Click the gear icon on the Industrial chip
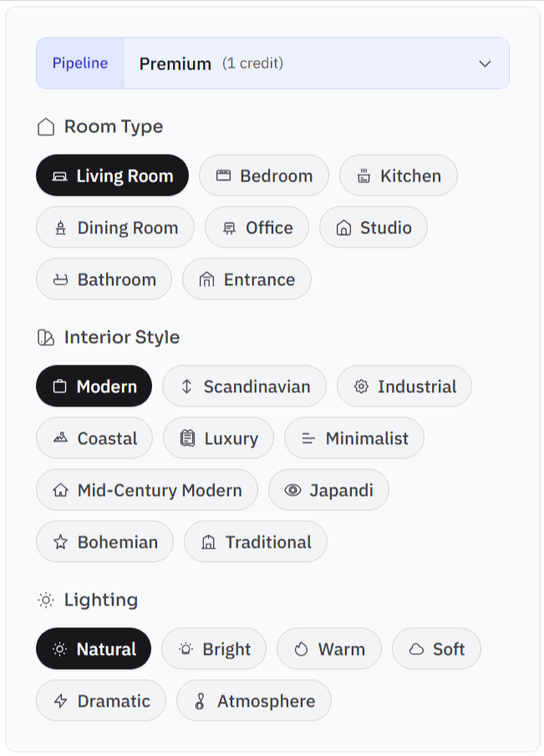Screen dimensions: 544x756 (x=360, y=386)
